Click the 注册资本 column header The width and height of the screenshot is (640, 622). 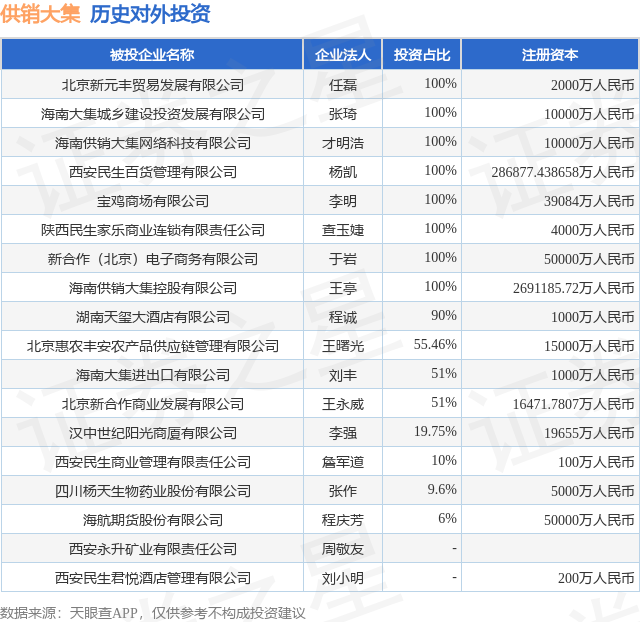click(x=550, y=55)
